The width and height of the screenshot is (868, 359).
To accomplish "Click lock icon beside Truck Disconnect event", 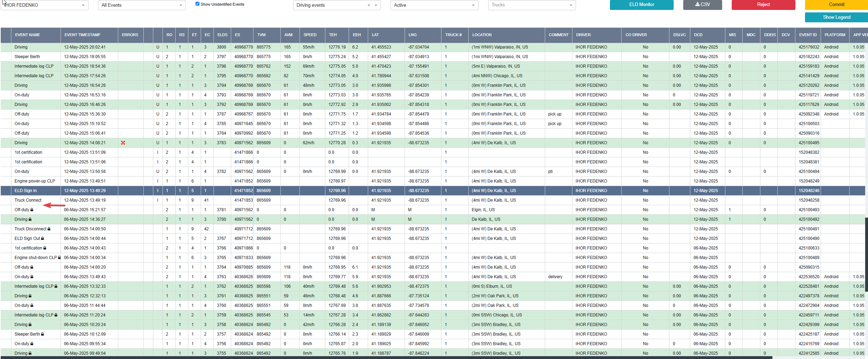I will click(49, 229).
